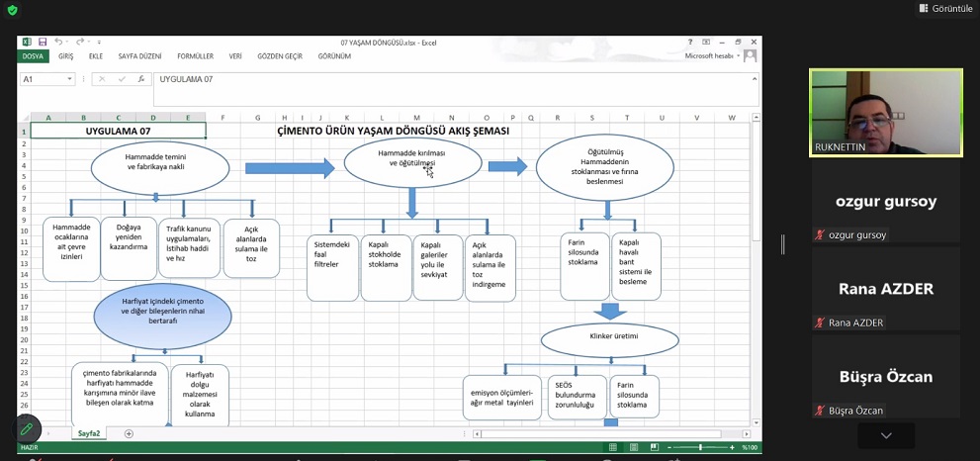Viewport: 980px width, 461px height.
Task: Click the Excel Help question mark icon
Action: coord(690,42)
